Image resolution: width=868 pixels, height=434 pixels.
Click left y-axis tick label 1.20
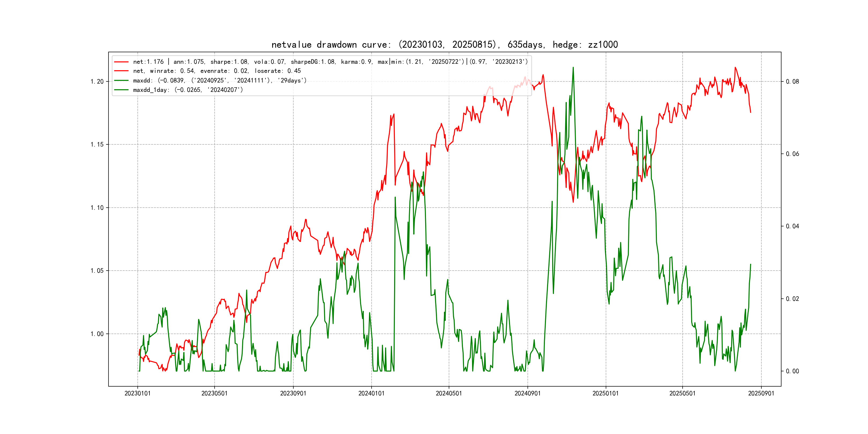point(97,81)
